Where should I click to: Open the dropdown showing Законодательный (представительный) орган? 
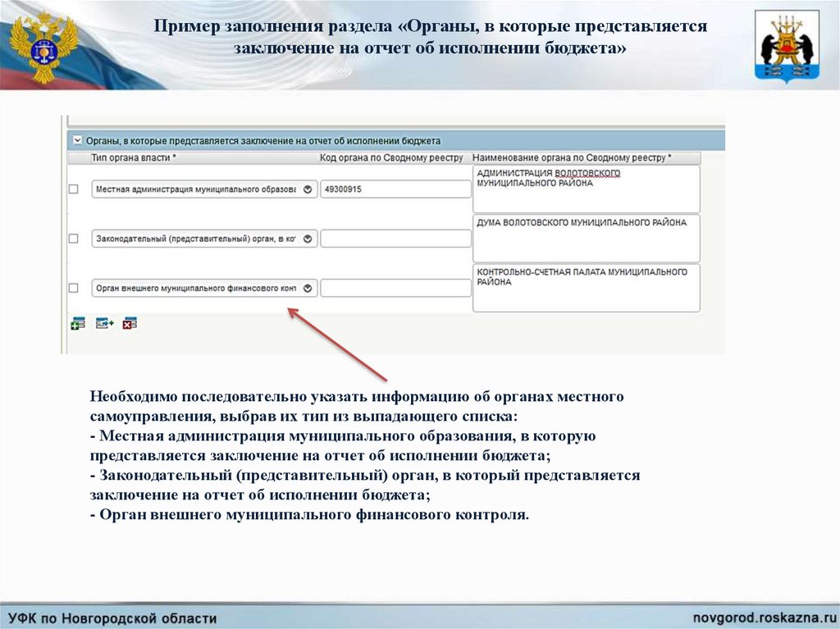pyautogui.click(x=204, y=239)
